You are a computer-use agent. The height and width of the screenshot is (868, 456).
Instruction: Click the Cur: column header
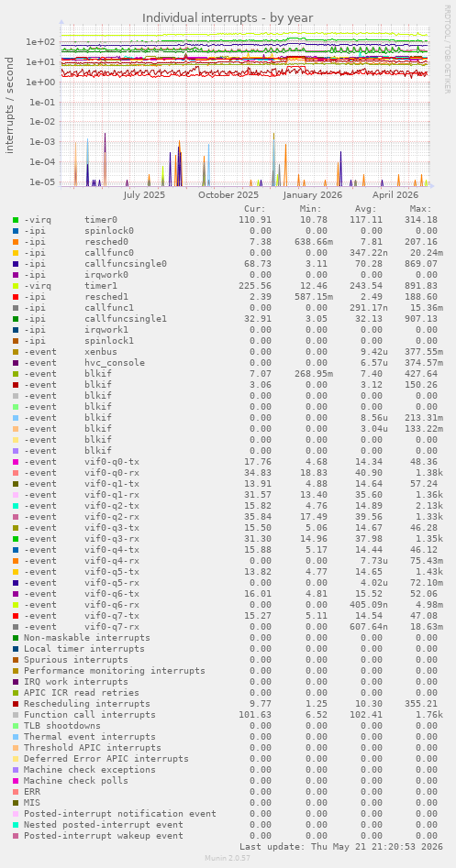click(255, 209)
